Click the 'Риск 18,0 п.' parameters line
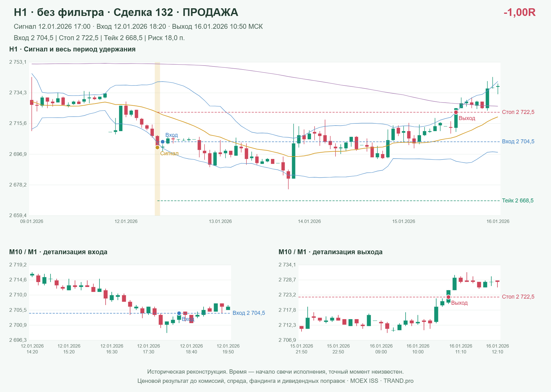This screenshot has width=551, height=392. click(99, 38)
